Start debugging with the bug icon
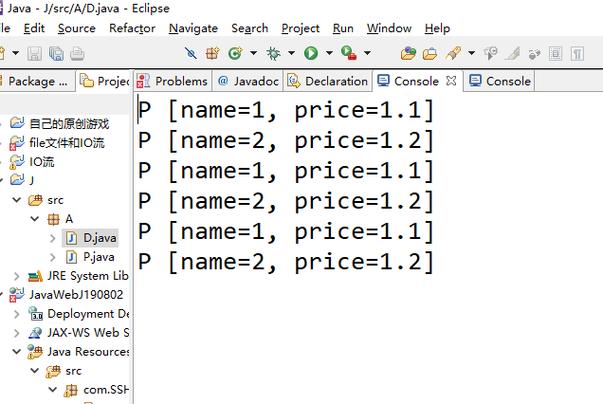This screenshot has height=404, width=603. click(273, 53)
